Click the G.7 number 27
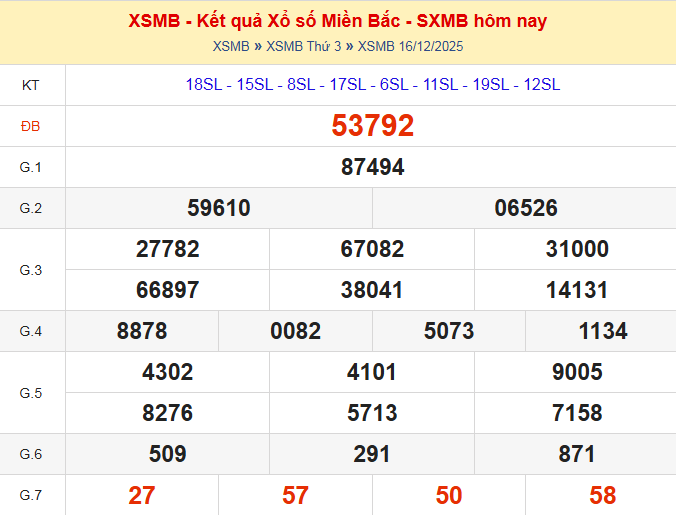 [x=142, y=495]
